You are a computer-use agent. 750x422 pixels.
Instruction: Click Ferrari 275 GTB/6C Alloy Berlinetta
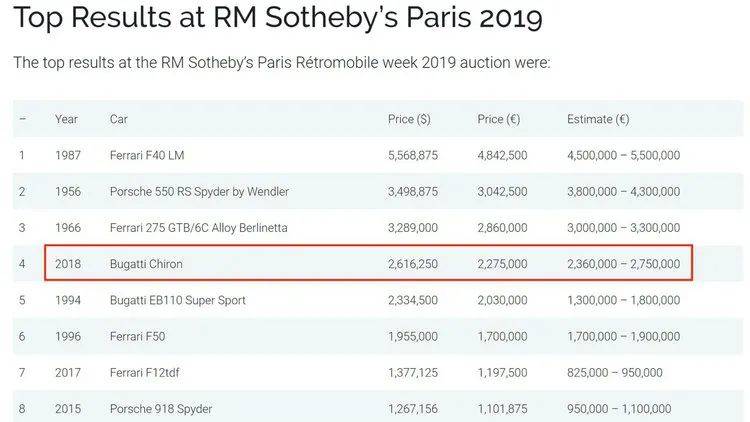199,228
